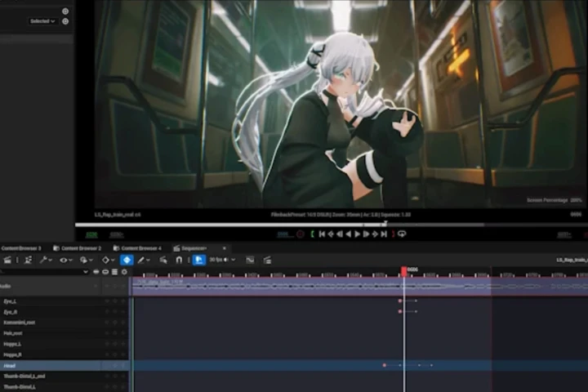Go to previous key on Eye_R track
The height and width of the screenshot is (392, 588).
(x=107, y=312)
